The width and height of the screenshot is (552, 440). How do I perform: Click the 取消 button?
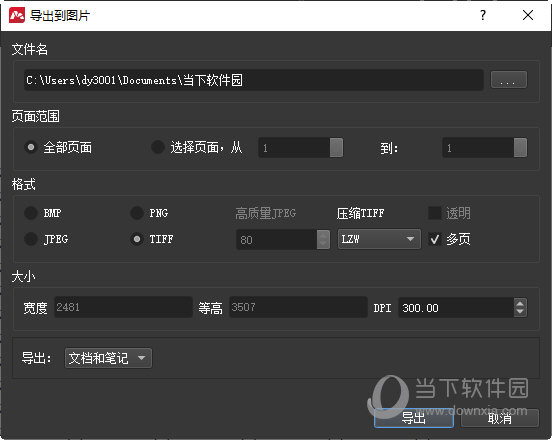coord(500,418)
